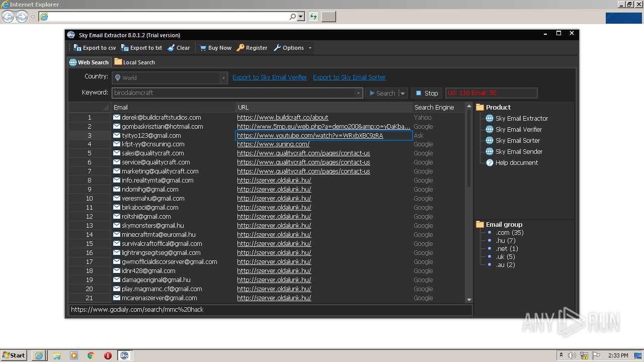Click the godialy.com status URL field
Screen dimensions: 644x362
pyautogui.click(x=271, y=310)
